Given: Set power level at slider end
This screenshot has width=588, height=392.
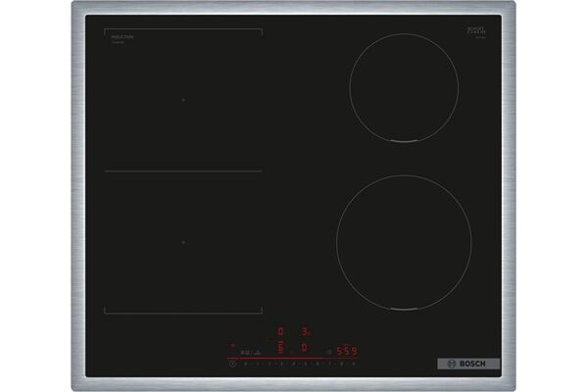Looking at the screenshot, I should click(x=353, y=364).
